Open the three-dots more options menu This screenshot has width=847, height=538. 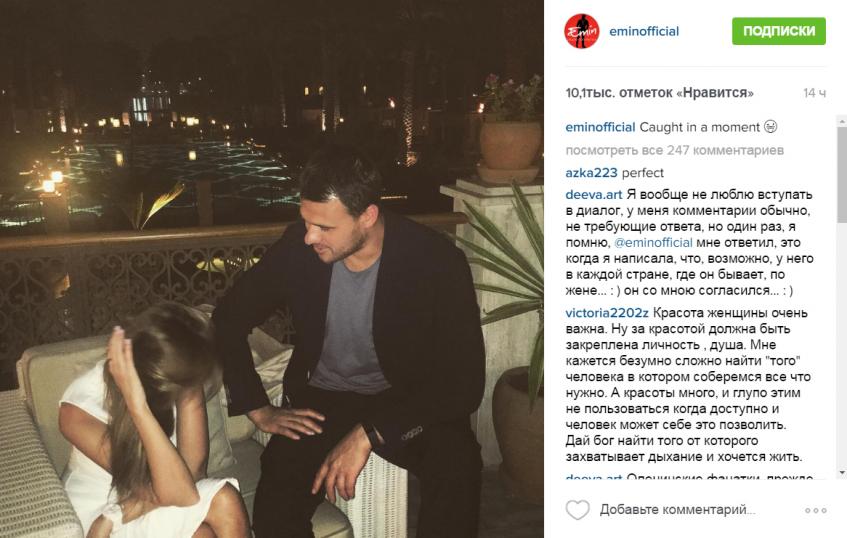click(x=815, y=510)
